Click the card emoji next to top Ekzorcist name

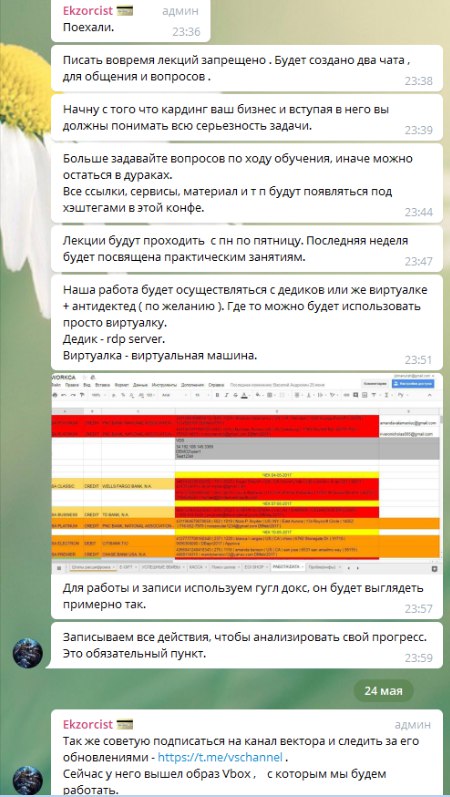(x=125, y=10)
